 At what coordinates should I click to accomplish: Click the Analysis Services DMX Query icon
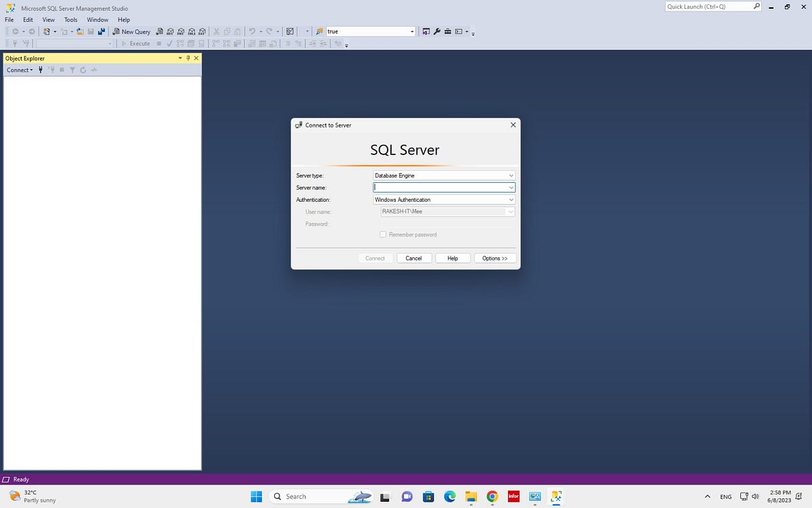(x=181, y=31)
